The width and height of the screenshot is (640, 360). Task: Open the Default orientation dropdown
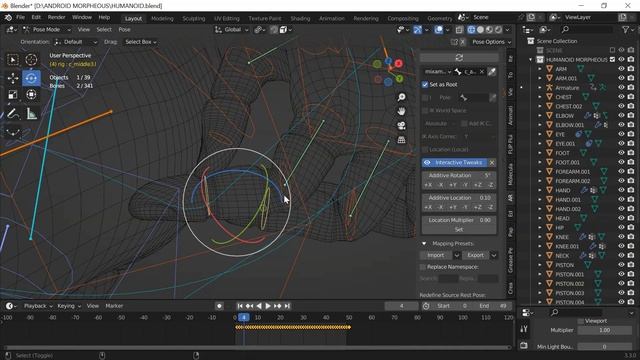tap(76, 42)
